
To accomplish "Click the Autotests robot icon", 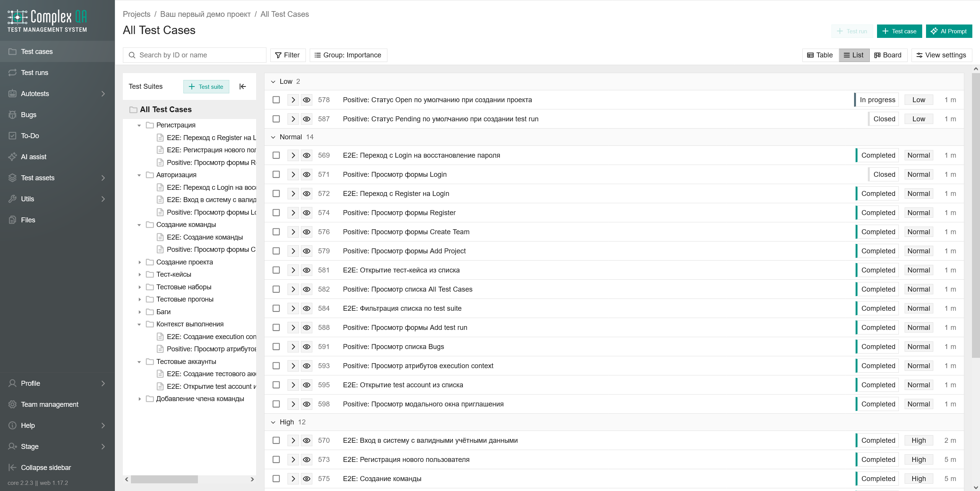I will [x=12, y=93].
